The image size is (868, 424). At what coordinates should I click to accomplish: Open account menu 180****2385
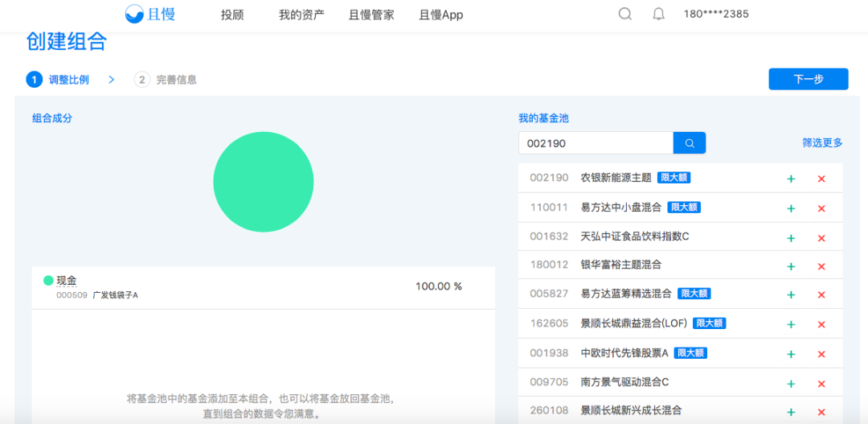(716, 14)
